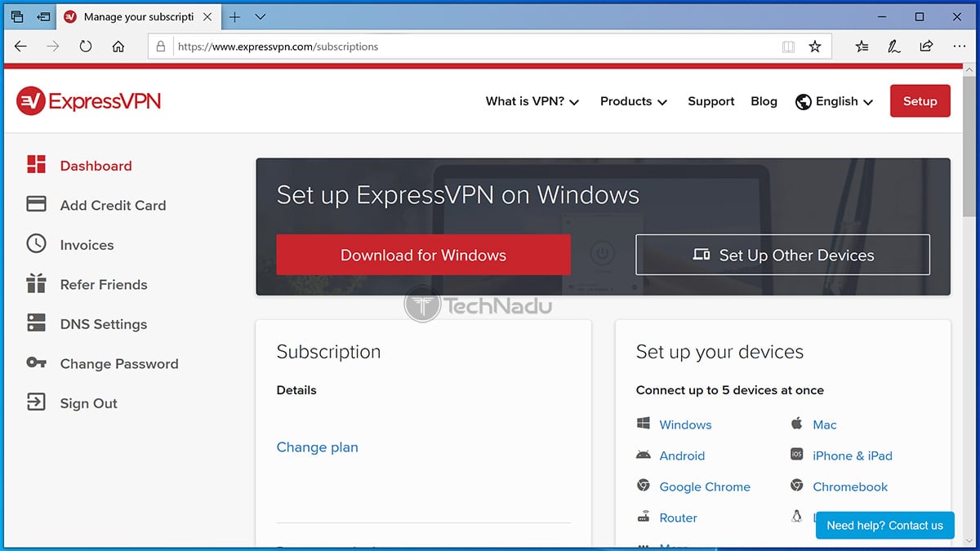Image resolution: width=980 pixels, height=551 pixels.
Task: Open the Google Chrome setup link
Action: coord(705,487)
